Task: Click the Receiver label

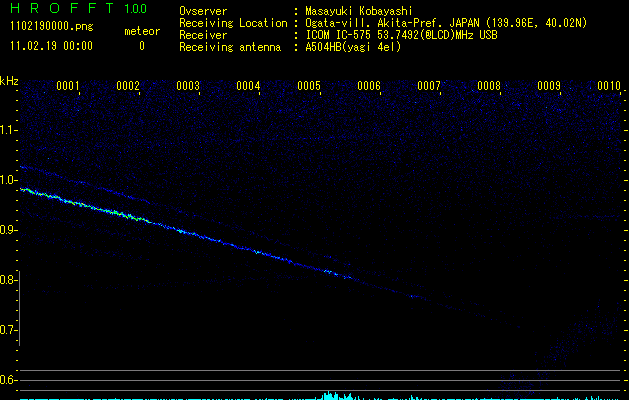Action: [x=203, y=35]
